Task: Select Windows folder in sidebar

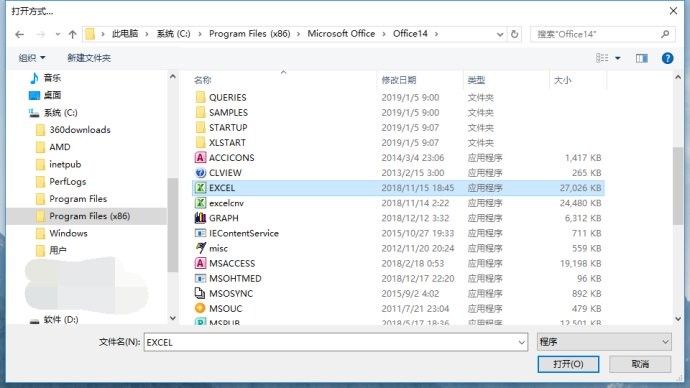Action: coord(68,233)
